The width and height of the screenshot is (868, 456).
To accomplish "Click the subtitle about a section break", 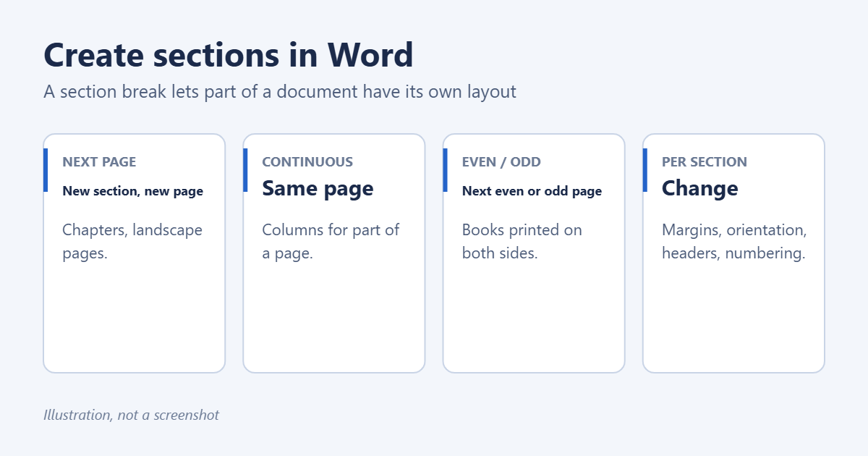I will point(280,92).
